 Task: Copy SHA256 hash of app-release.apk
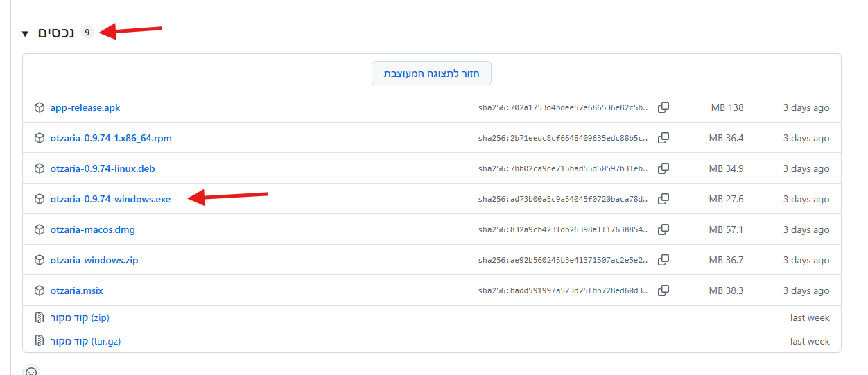click(663, 107)
